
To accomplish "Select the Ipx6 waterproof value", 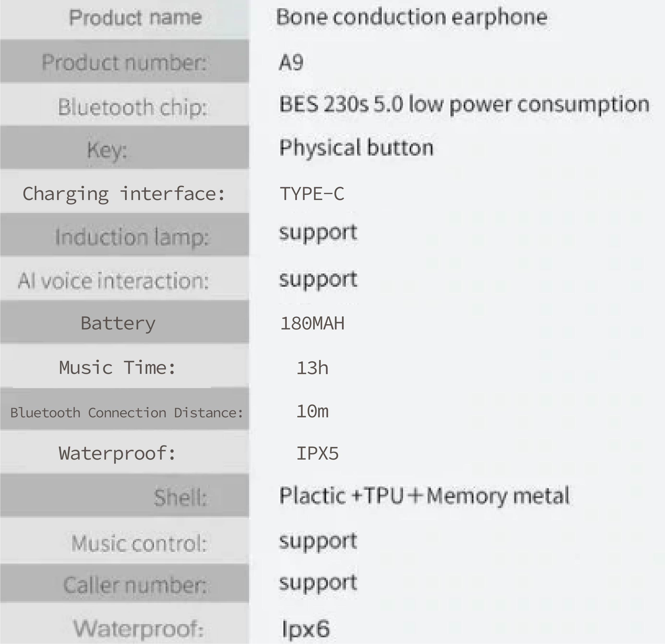I will pyautogui.click(x=305, y=629).
